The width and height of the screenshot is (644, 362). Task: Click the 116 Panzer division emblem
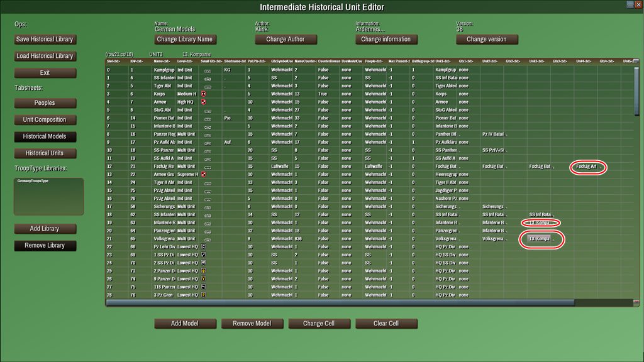[x=203, y=287]
